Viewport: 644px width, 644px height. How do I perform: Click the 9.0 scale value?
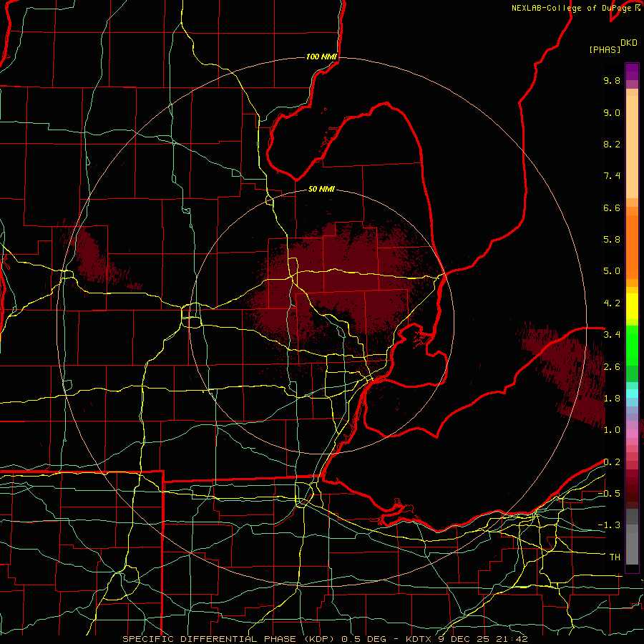click(x=612, y=112)
